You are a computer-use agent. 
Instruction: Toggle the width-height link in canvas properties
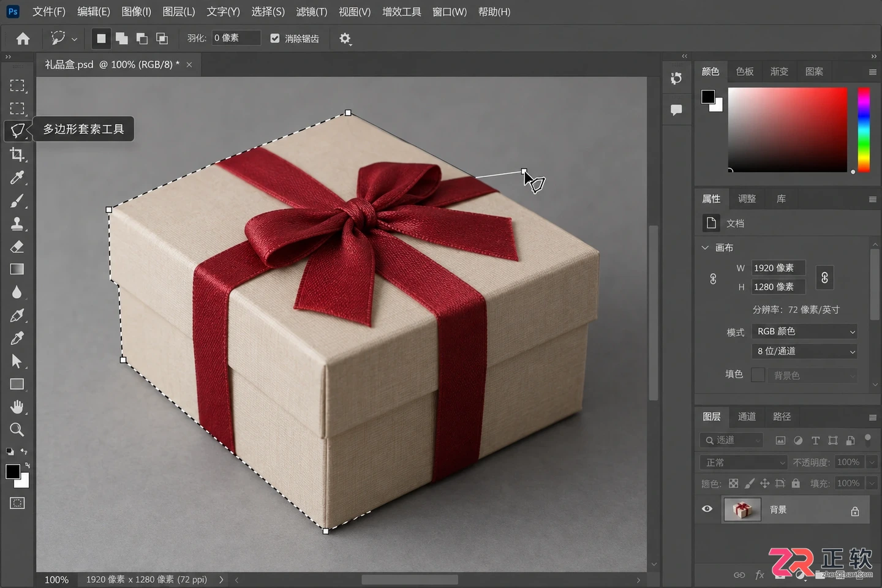[825, 277]
